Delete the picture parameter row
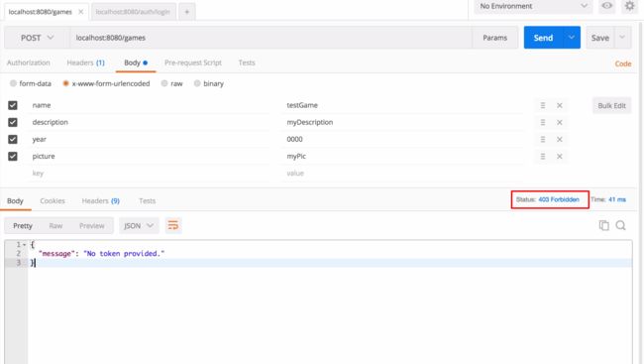 (x=560, y=157)
